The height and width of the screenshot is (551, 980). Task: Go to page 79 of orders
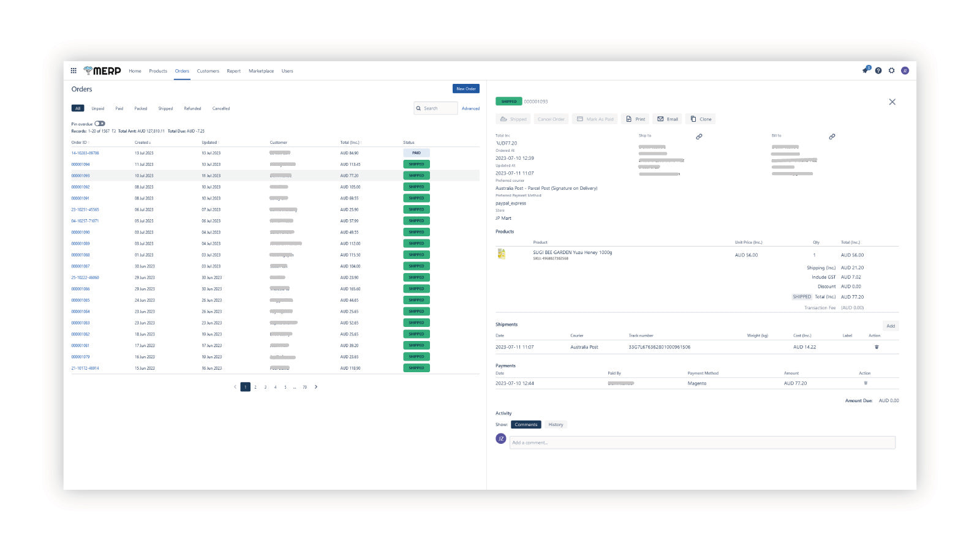304,387
